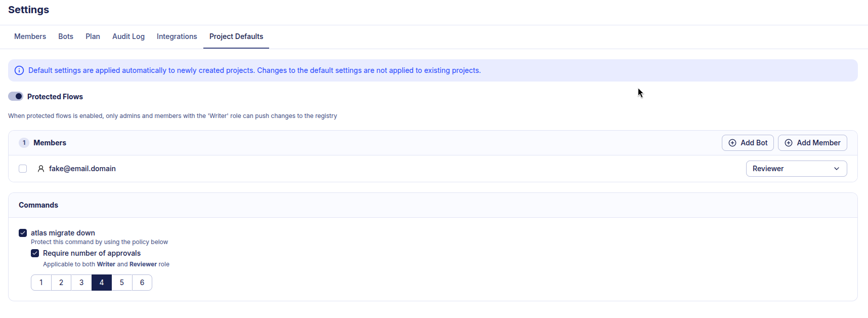Click the info icon in the blue banner
The height and width of the screenshot is (318, 868).
[x=19, y=70]
